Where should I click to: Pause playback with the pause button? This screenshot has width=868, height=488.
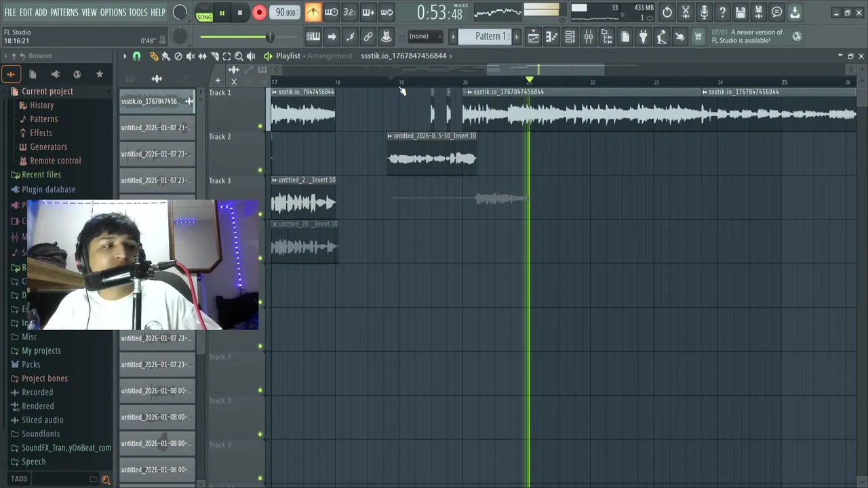222,13
